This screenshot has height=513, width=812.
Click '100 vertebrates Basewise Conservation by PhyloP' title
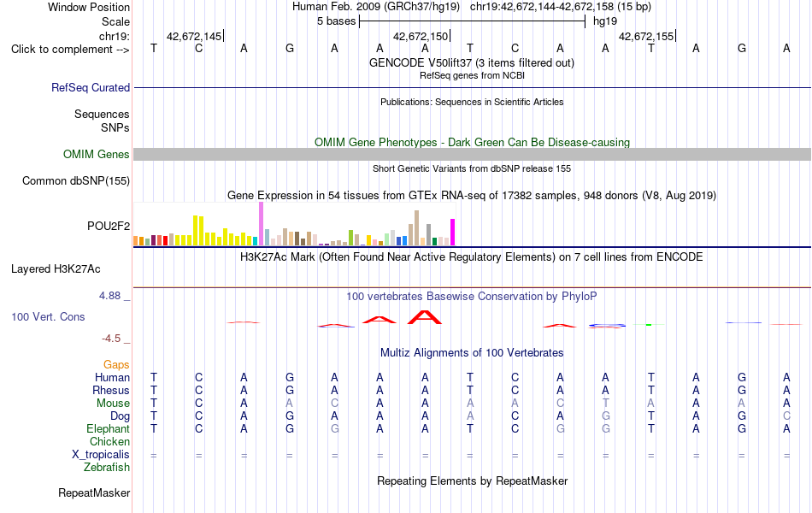tap(471, 297)
